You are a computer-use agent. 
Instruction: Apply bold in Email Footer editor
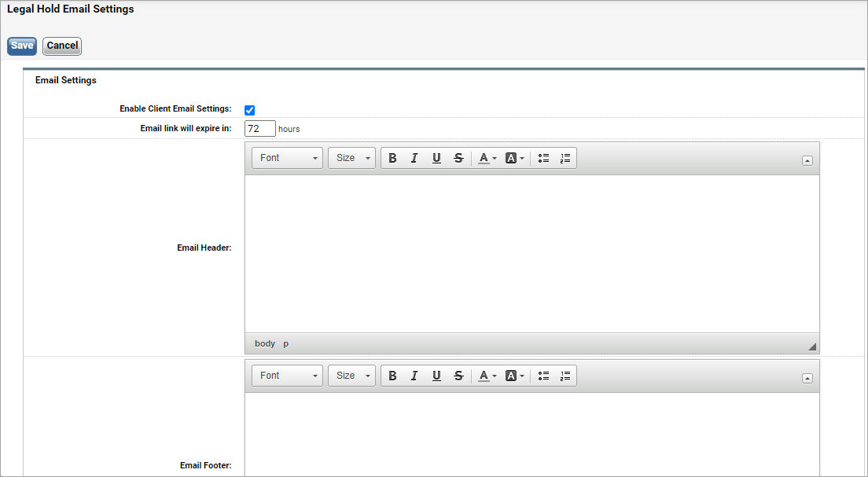392,376
